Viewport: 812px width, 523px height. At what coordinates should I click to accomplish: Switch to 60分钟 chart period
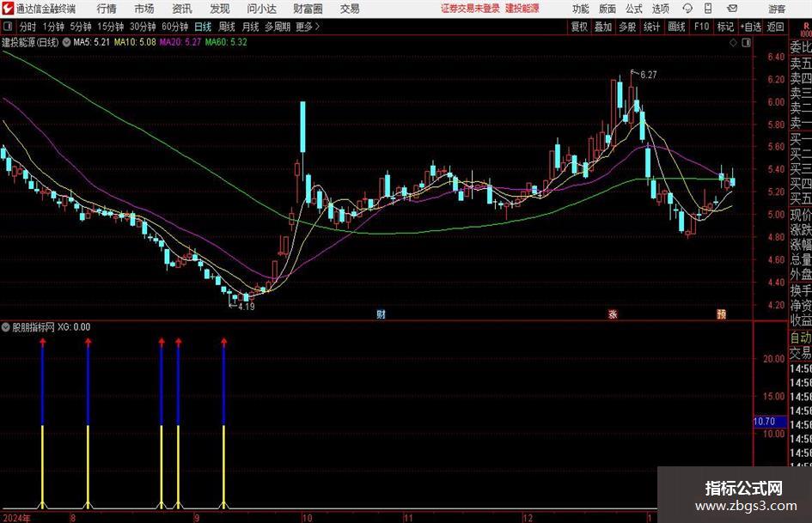coord(175,27)
